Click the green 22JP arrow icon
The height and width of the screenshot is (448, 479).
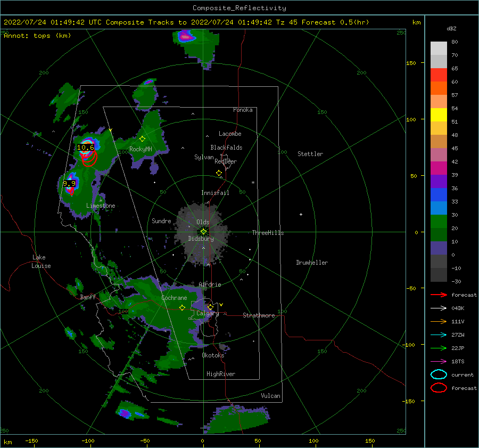439,348
